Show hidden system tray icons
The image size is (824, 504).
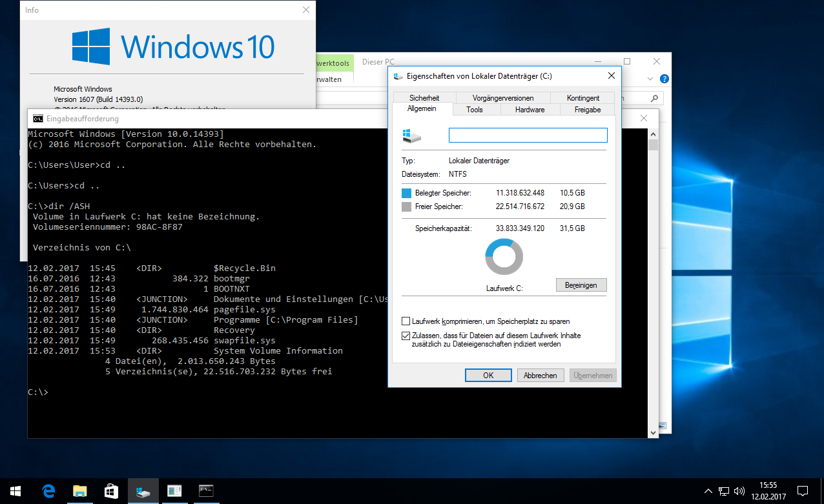click(708, 491)
